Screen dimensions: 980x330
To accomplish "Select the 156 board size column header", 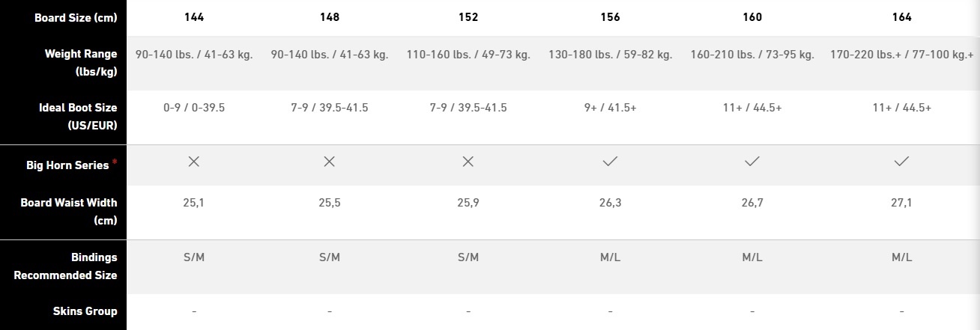I will [610, 17].
